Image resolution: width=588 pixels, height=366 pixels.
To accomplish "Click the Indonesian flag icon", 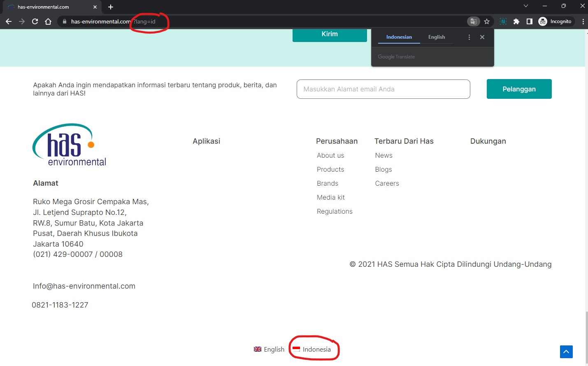I will [x=296, y=349].
